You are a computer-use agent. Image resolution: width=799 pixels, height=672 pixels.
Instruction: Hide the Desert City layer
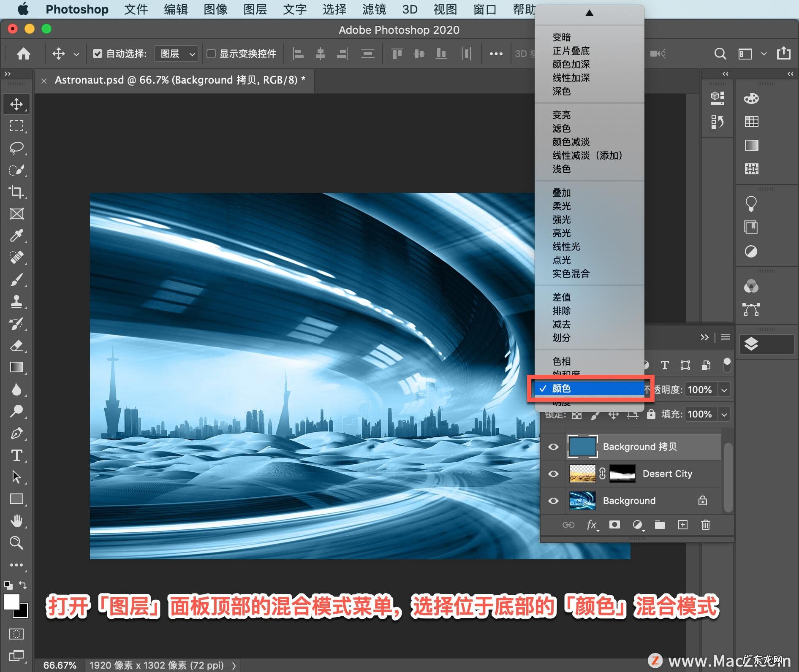[553, 474]
